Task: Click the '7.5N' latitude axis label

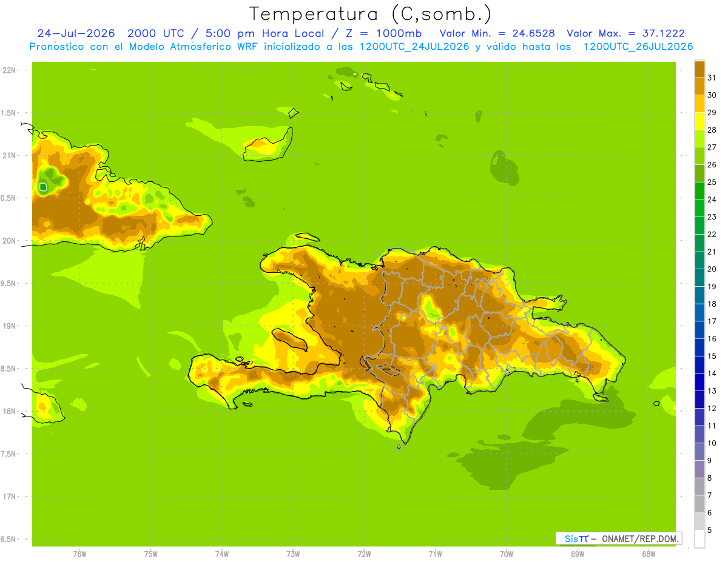Action: (x=9, y=454)
